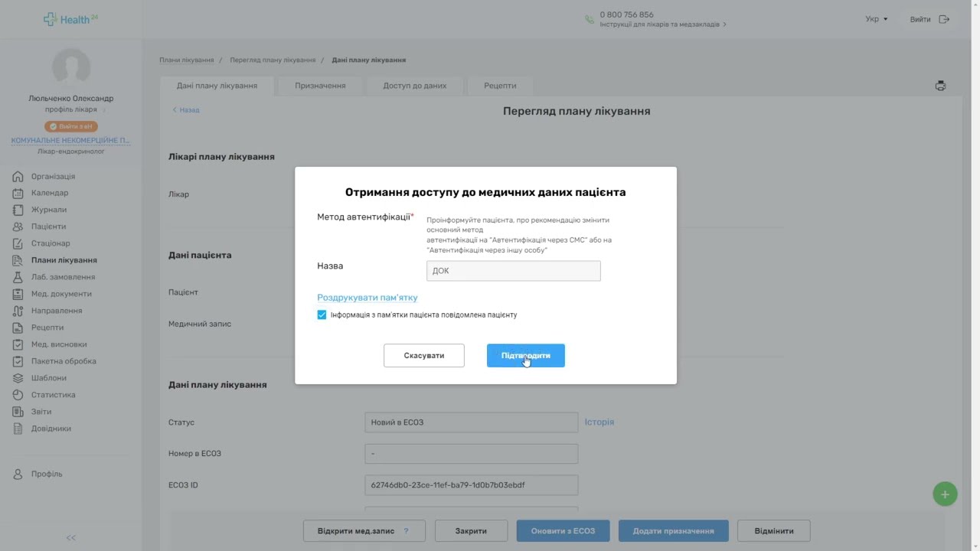Screen dimensions: 980x551
Task: Switch to the Рецепти tab
Action: pyautogui.click(x=500, y=86)
